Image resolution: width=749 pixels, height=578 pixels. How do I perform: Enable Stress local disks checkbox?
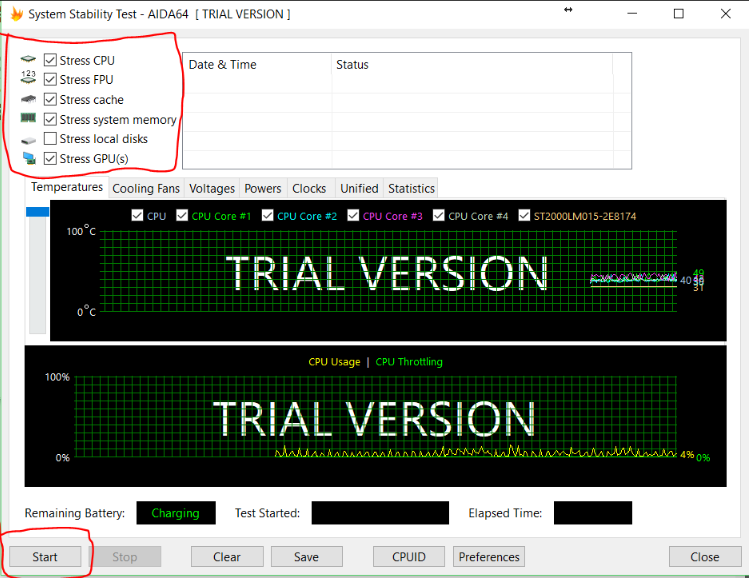[x=50, y=139]
